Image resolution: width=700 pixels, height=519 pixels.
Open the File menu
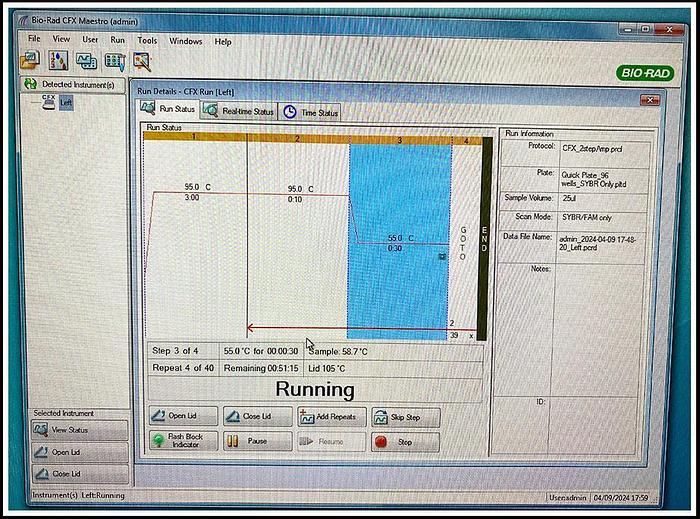[x=34, y=40]
